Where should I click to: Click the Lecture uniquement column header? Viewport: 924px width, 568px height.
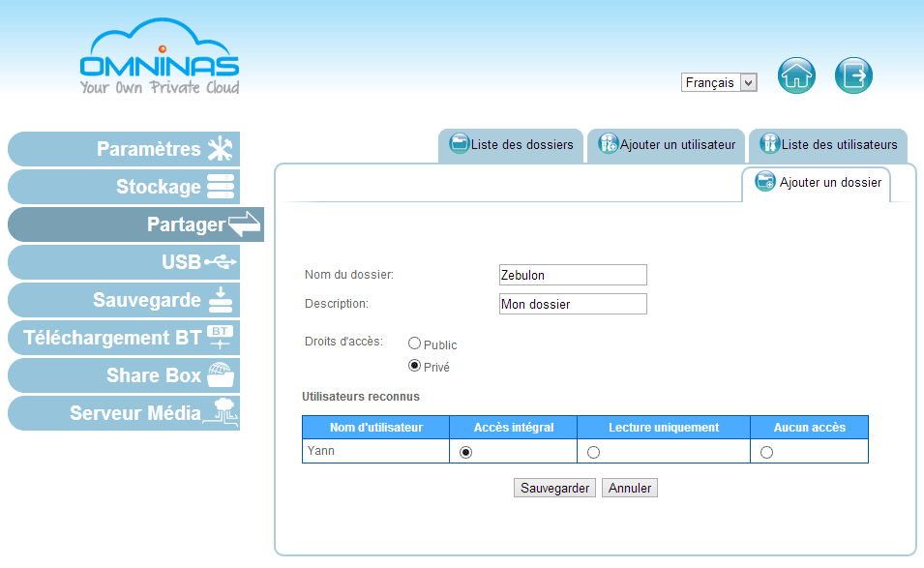pos(664,427)
